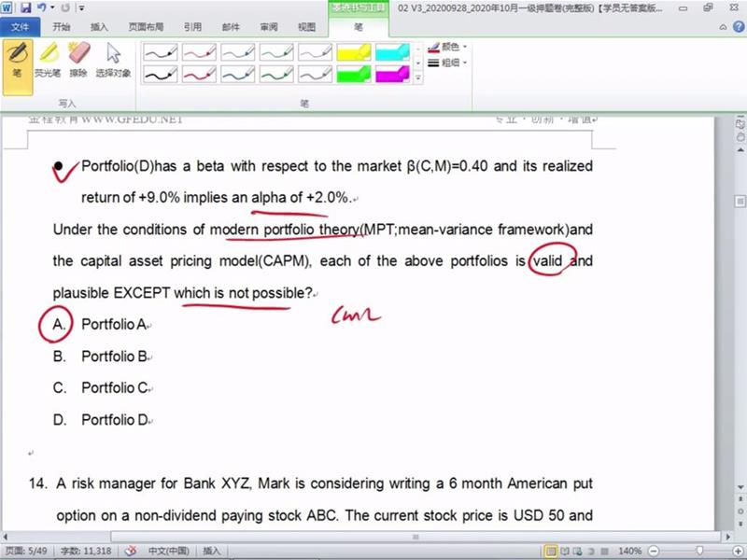
Task: Click the Undo icon in quick access toolbar
Action: click(x=41, y=7)
